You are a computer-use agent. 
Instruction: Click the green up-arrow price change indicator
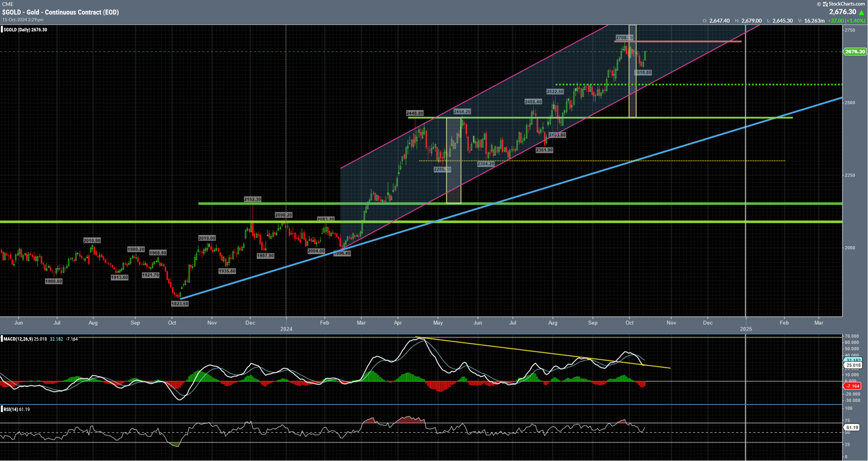pos(861,12)
